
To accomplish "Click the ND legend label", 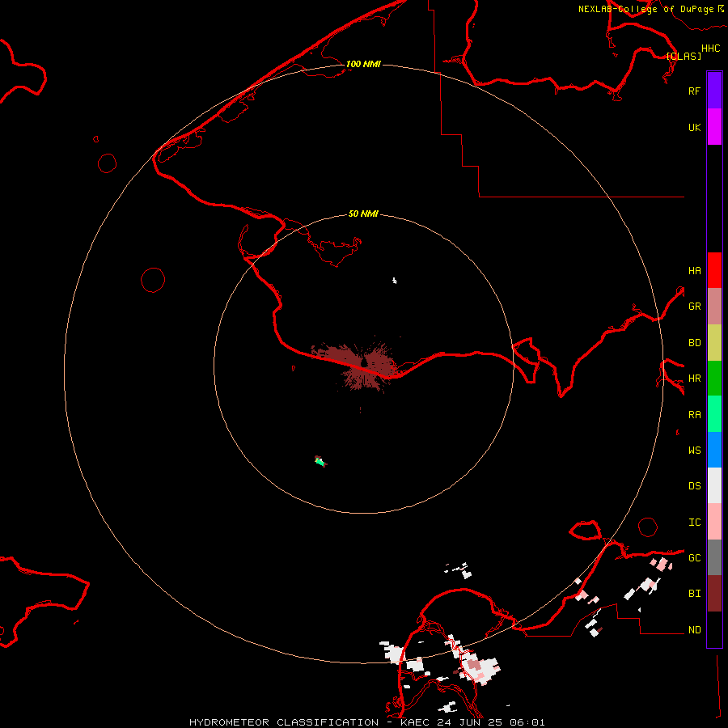I will 694,629.
